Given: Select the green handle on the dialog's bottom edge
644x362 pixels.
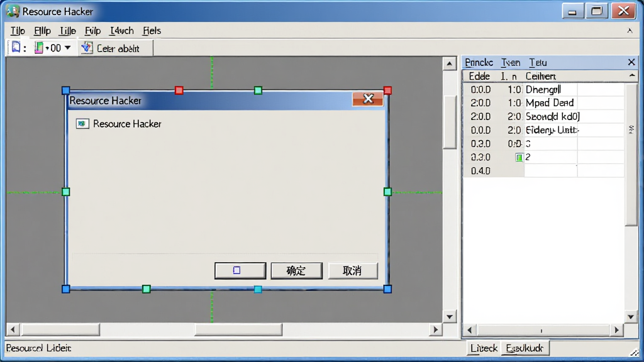Looking at the screenshot, I should click(146, 289).
